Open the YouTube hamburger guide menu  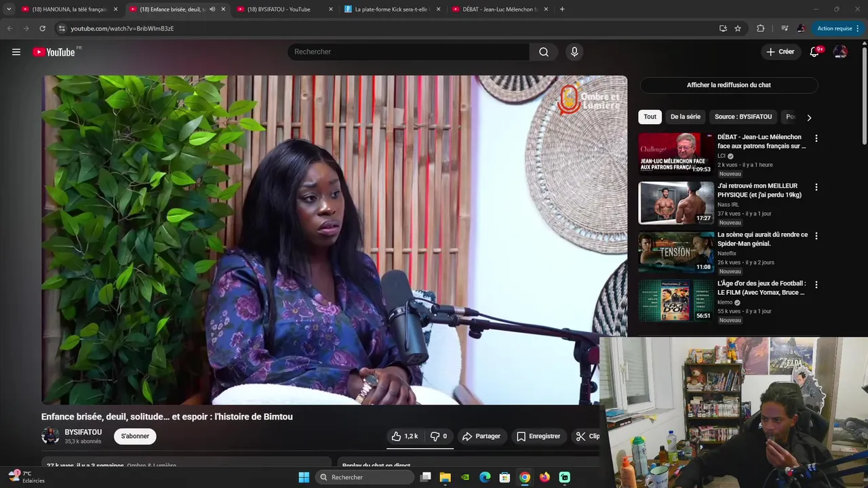click(x=16, y=52)
